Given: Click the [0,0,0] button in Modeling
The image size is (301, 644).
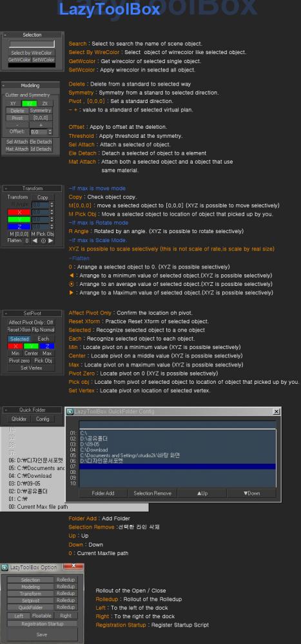Looking at the screenshot, I should (41, 118).
